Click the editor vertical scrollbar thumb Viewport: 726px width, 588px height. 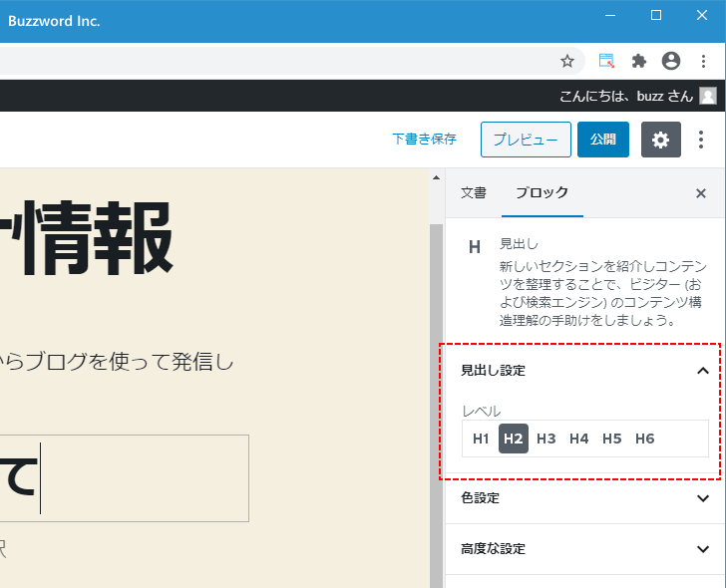click(x=436, y=407)
